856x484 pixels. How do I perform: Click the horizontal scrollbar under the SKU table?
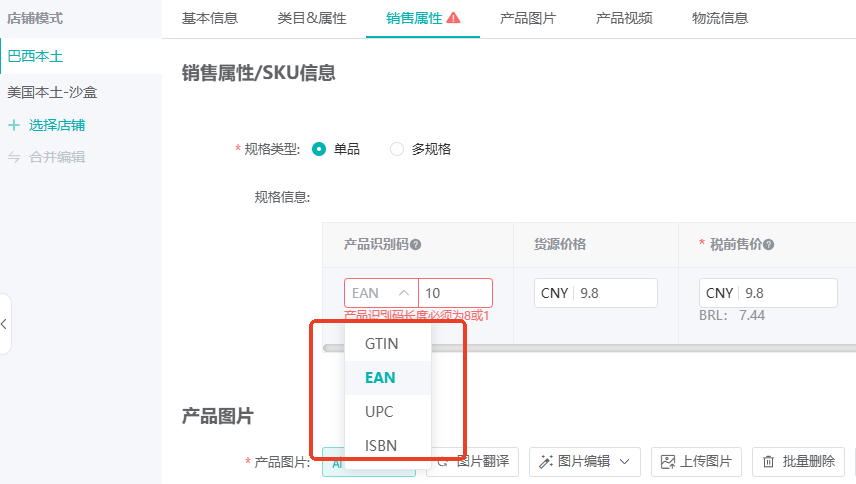[x=335, y=348]
